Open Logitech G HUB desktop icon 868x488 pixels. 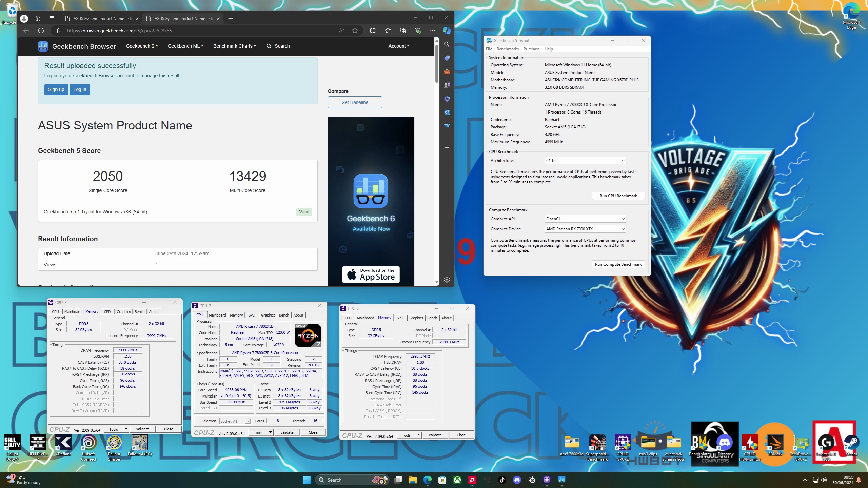(x=826, y=447)
